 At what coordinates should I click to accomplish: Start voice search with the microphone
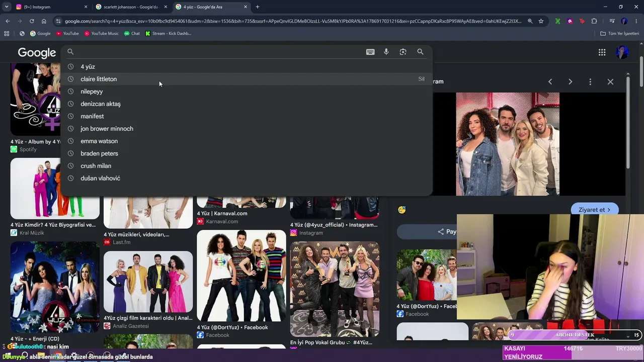(386, 52)
